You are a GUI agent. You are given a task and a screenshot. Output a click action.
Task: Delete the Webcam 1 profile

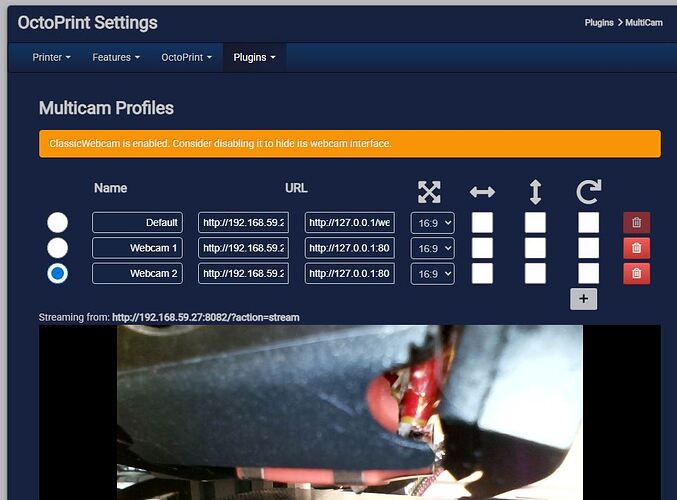(x=636, y=247)
